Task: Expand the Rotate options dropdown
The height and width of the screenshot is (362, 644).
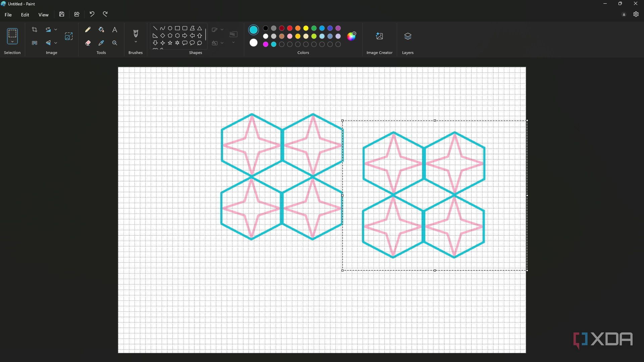Action: click(x=56, y=29)
